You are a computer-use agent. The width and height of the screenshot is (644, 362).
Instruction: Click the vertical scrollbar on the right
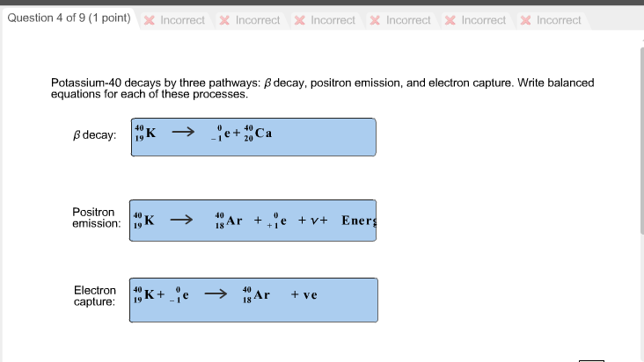click(642, 141)
